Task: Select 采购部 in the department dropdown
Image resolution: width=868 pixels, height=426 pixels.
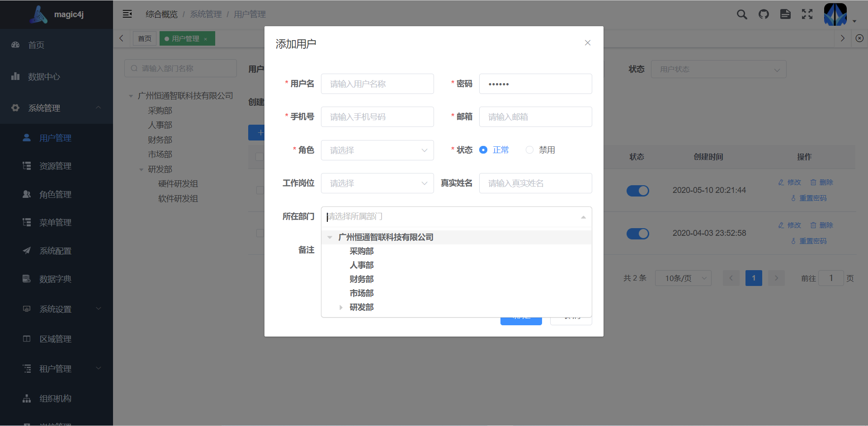Action: pos(362,251)
